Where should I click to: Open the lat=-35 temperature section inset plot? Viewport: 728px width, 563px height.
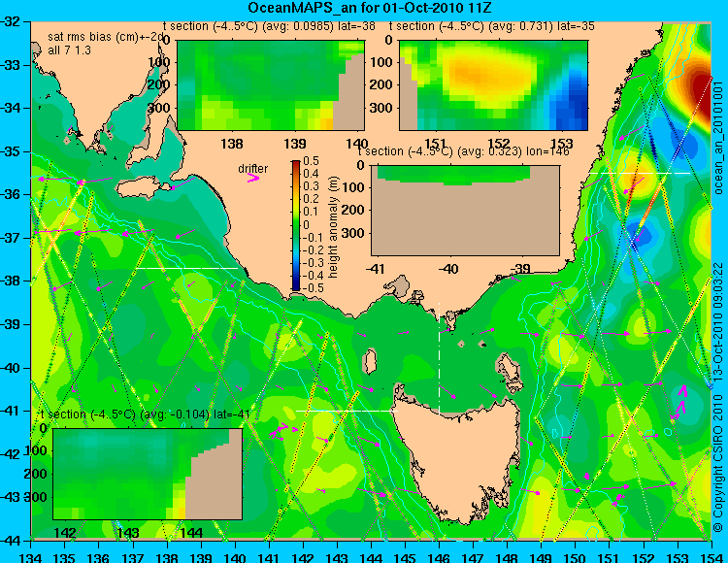493,85
